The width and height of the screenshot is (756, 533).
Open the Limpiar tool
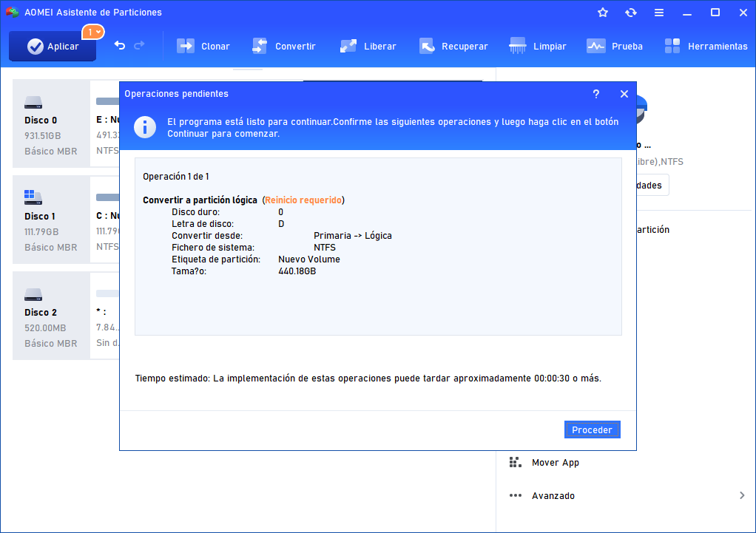(538, 47)
